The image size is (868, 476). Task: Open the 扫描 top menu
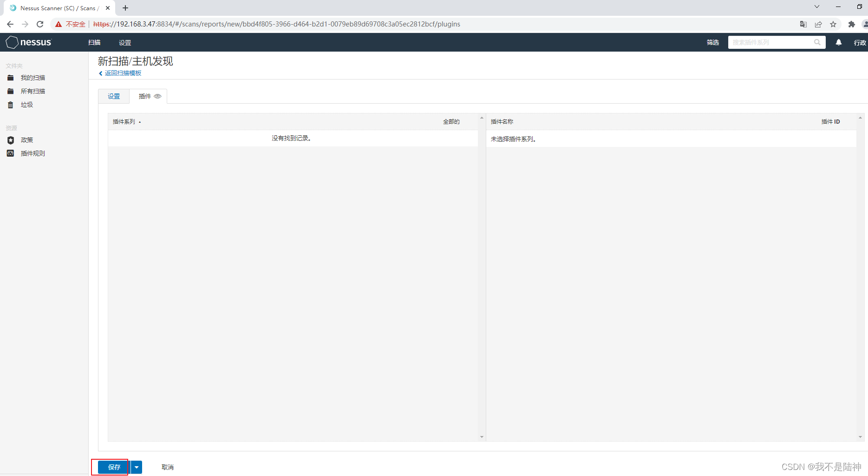(x=94, y=42)
